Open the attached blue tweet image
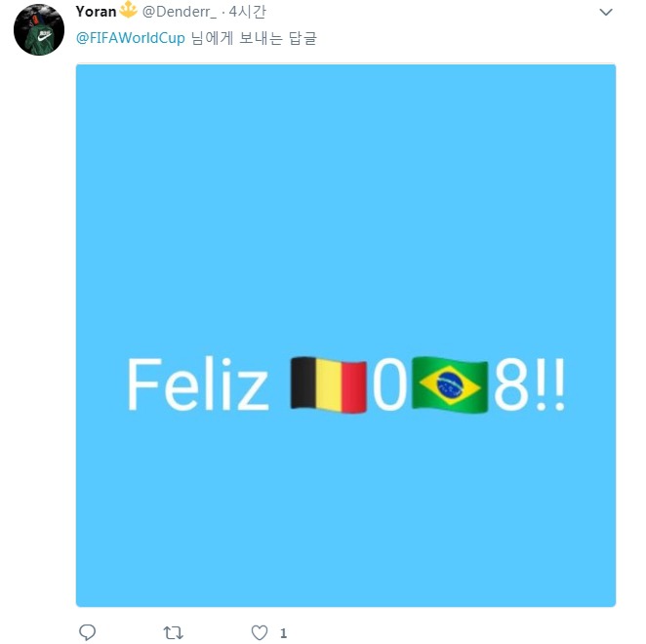 345,335
